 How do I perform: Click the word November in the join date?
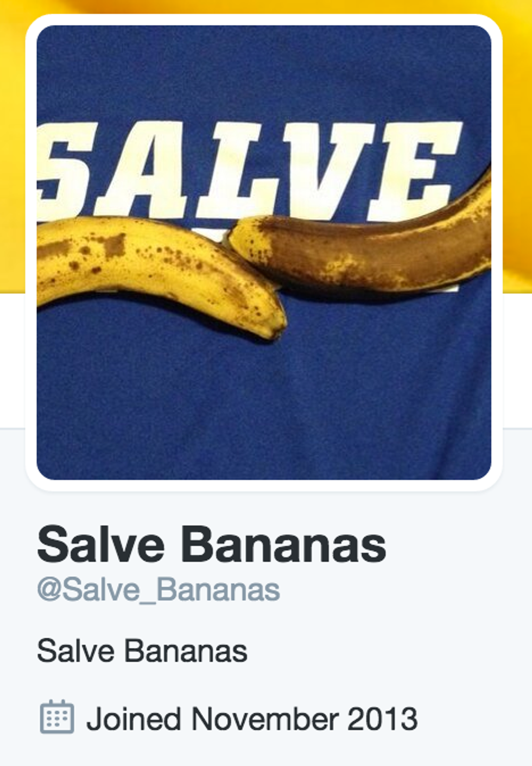point(265,718)
